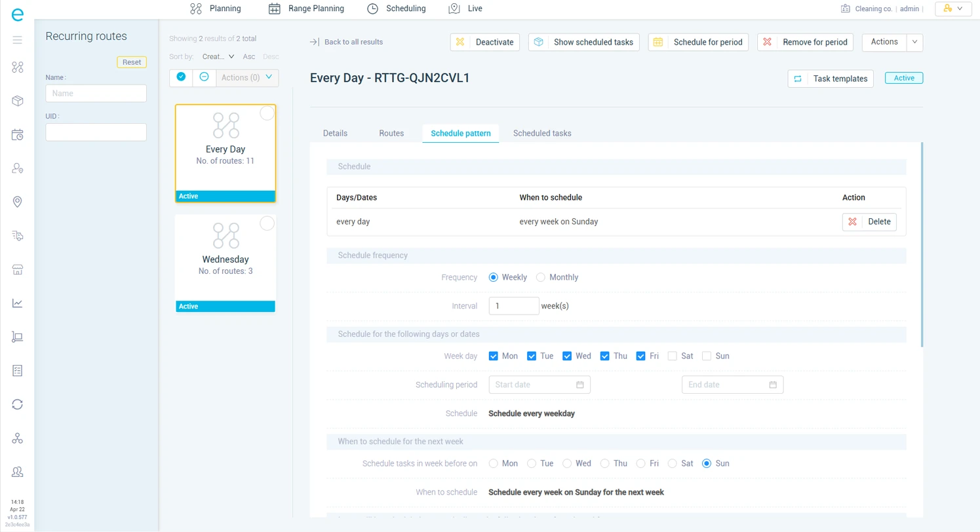
Task: Open the Planning menu item
Action: [216, 9]
